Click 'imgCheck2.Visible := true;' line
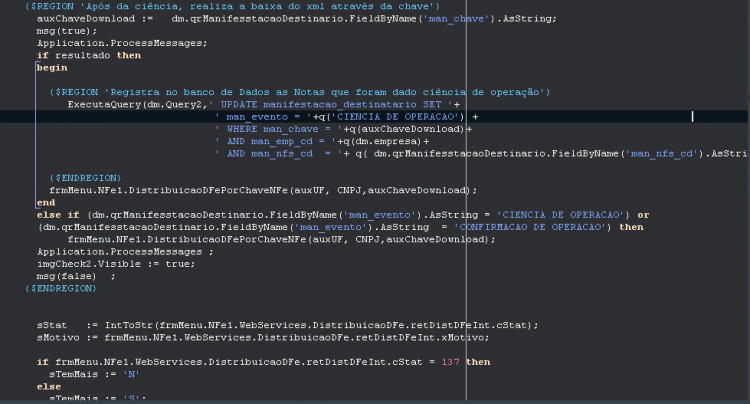Image resolution: width=750 pixels, height=404 pixels. [x=116, y=264]
